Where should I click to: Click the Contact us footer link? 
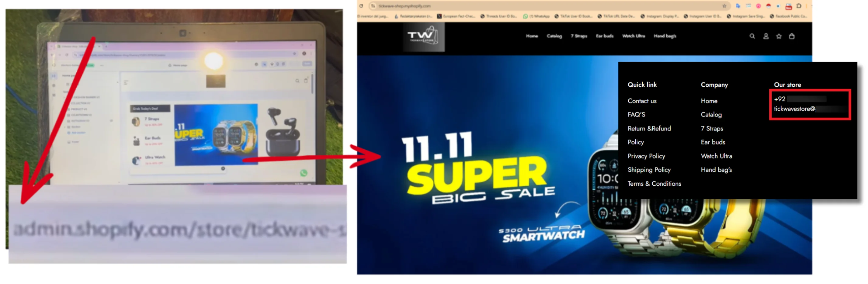[641, 101]
